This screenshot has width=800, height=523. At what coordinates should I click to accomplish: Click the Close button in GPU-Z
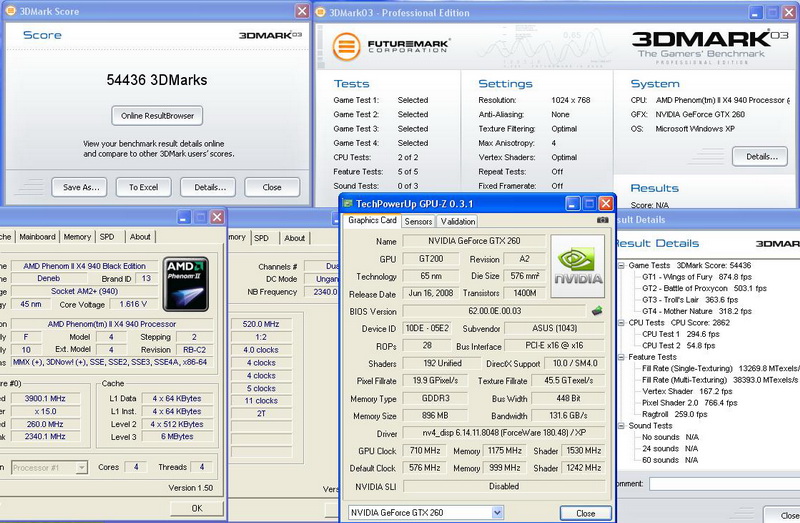point(586,513)
